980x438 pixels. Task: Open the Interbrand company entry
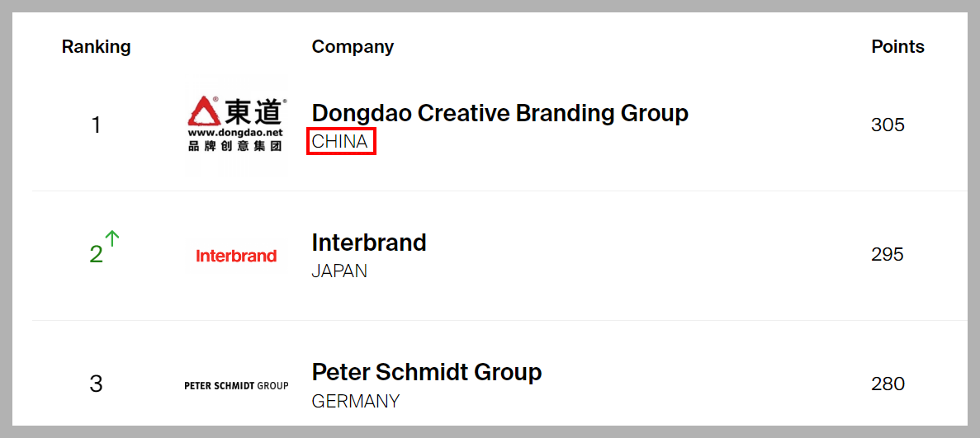pos(369,243)
